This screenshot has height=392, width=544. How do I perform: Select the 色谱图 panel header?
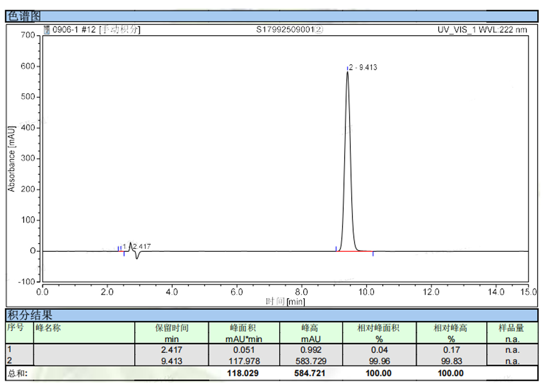(x=24, y=16)
